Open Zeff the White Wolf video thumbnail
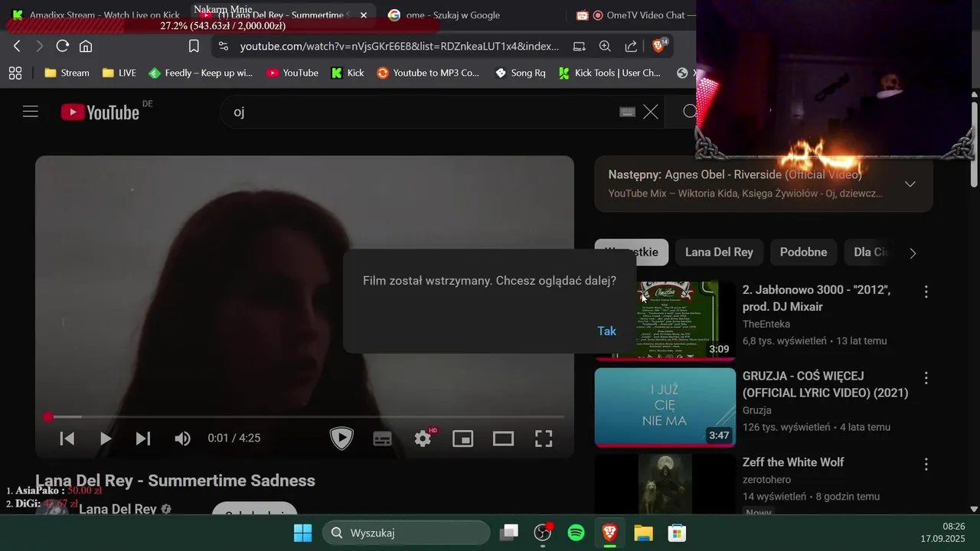This screenshot has width=980, height=551. (665, 484)
